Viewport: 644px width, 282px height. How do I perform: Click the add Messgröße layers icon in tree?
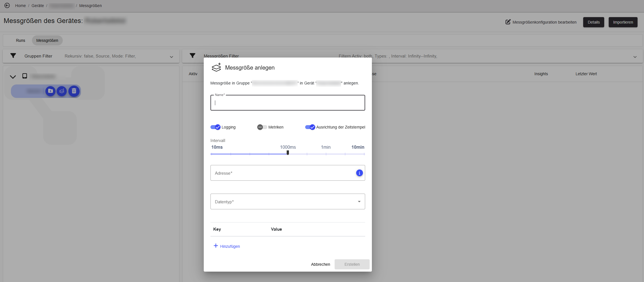(62, 91)
